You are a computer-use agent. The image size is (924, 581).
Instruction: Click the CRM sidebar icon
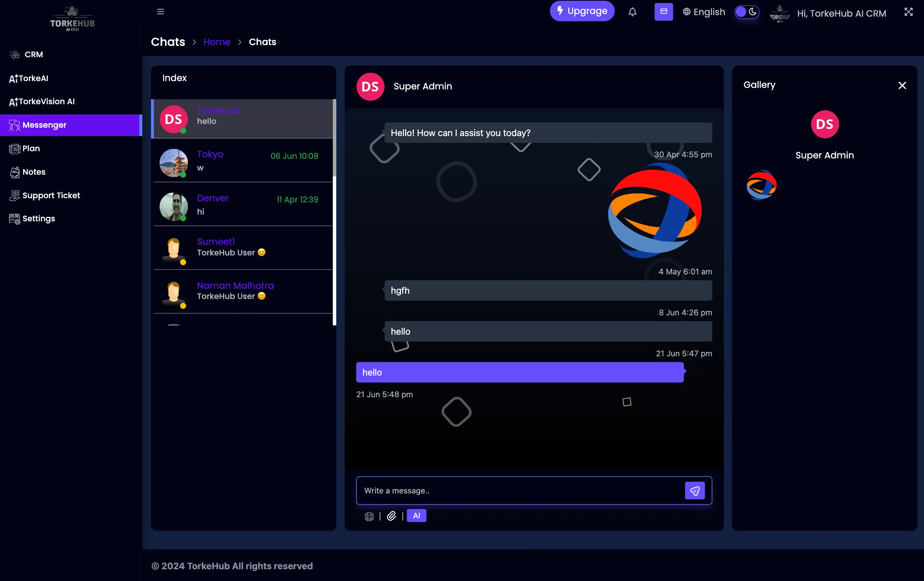(x=15, y=55)
